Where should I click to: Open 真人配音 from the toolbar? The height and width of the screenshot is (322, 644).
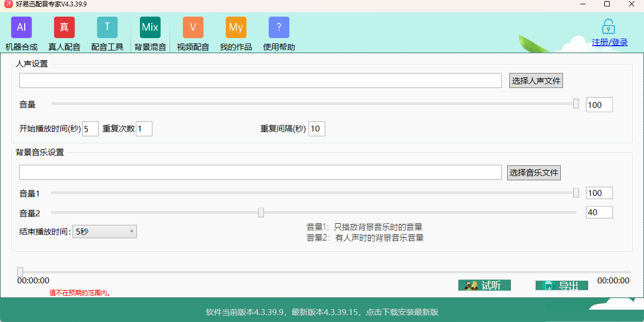(64, 27)
